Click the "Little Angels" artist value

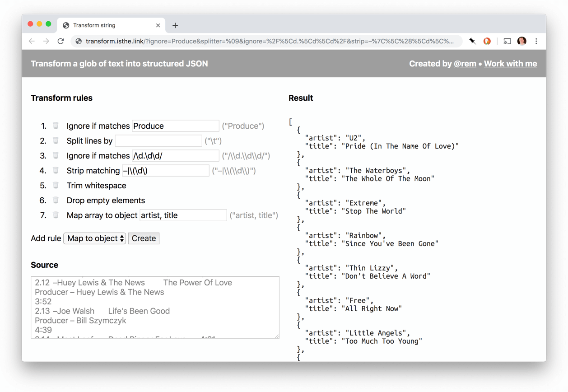coord(377,333)
